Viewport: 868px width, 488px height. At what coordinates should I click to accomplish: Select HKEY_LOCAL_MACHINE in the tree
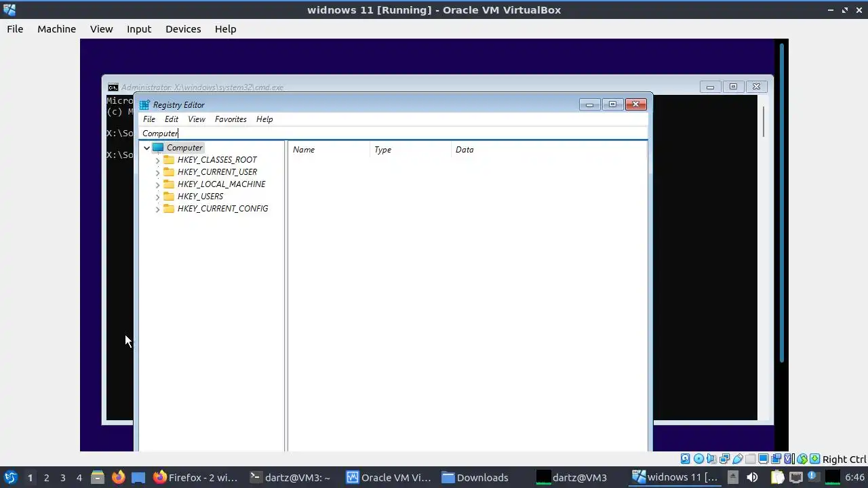[221, 184]
